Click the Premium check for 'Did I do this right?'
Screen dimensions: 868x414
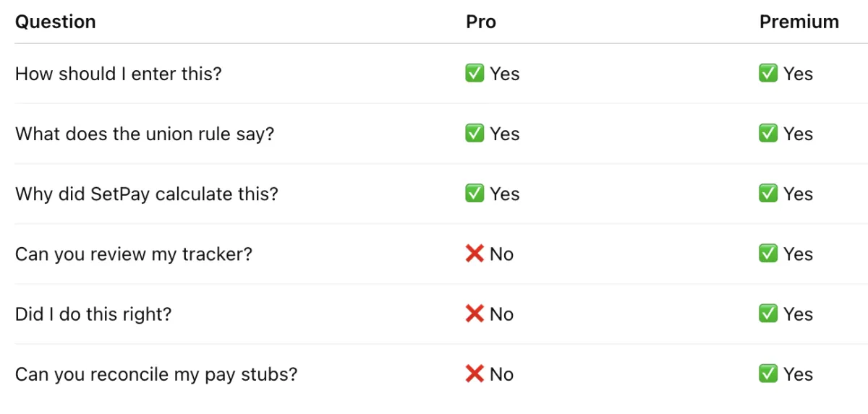768,314
